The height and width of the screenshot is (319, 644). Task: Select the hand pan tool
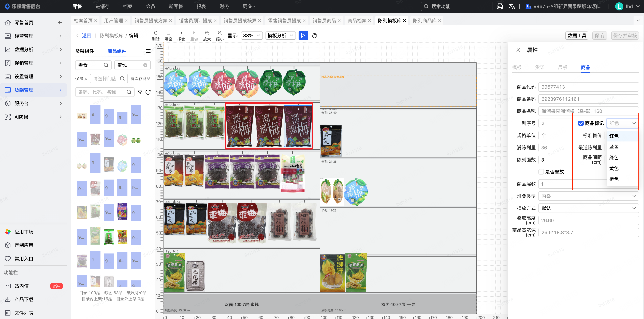coord(314,36)
